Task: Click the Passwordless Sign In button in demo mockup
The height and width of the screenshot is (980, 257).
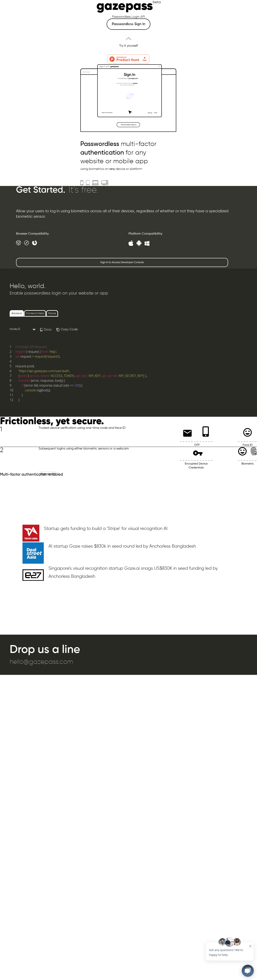Action: [x=128, y=124]
